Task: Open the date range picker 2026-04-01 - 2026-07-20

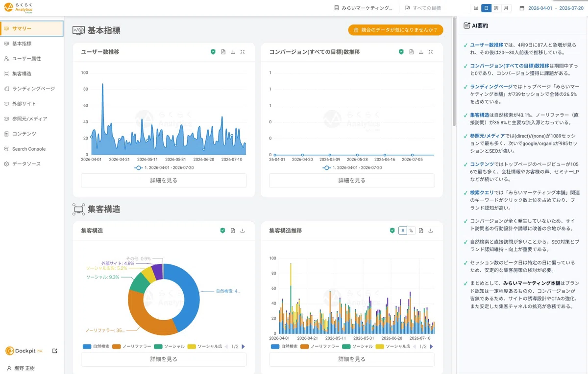Action: 551,8
